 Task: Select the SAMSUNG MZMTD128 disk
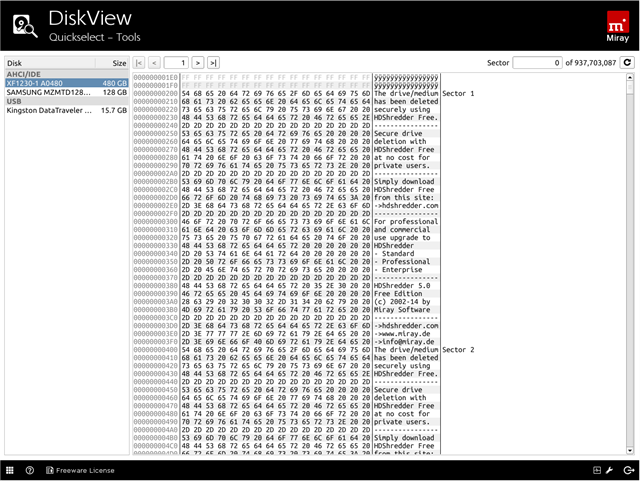(67, 92)
